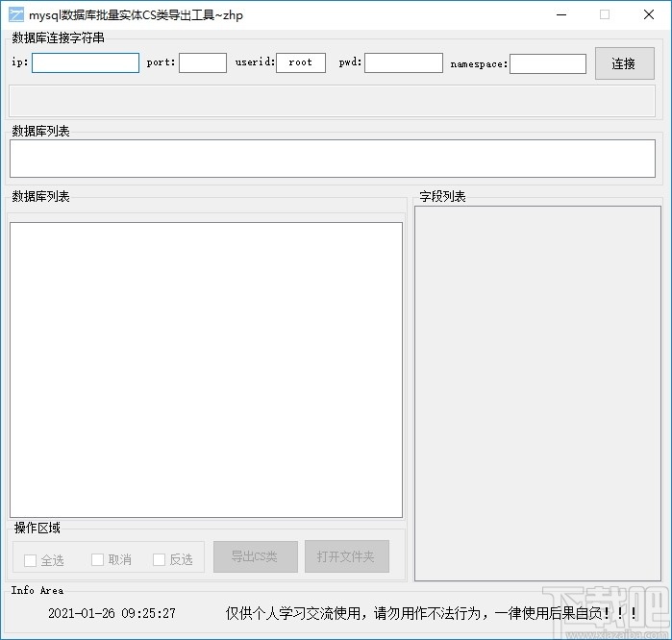Image resolution: width=672 pixels, height=640 pixels.
Task: Tick the 反选 invert-selection checkbox
Action: [x=159, y=559]
